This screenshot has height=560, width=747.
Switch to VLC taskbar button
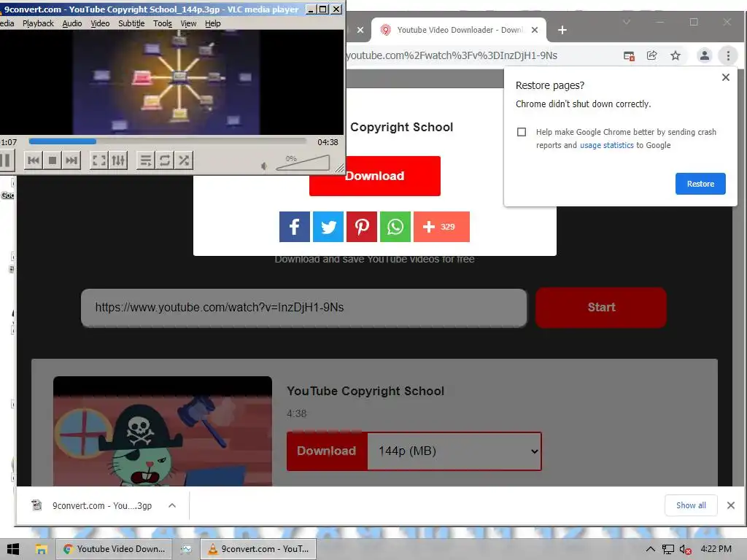(x=258, y=549)
